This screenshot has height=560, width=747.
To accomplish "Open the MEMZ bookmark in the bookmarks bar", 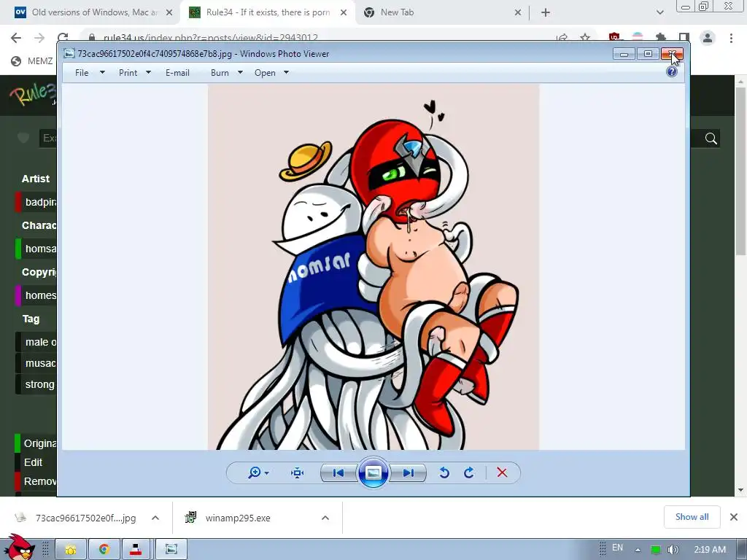I will coord(32,61).
